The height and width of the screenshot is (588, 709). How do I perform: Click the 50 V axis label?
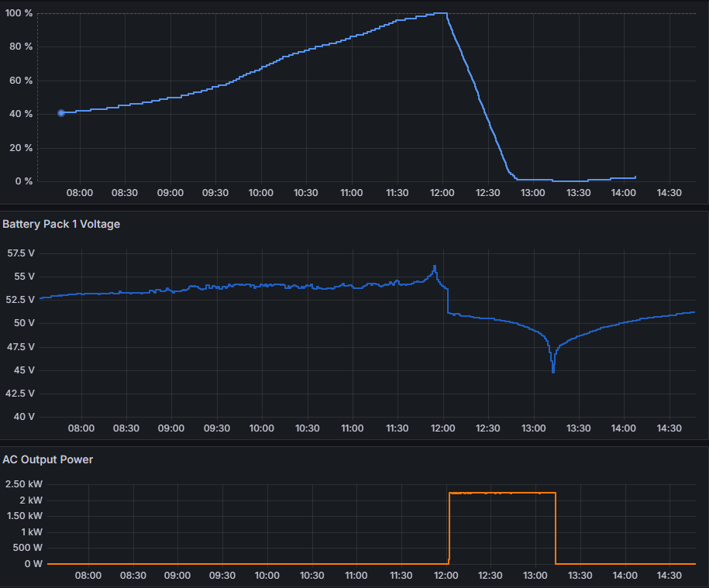[x=25, y=323]
